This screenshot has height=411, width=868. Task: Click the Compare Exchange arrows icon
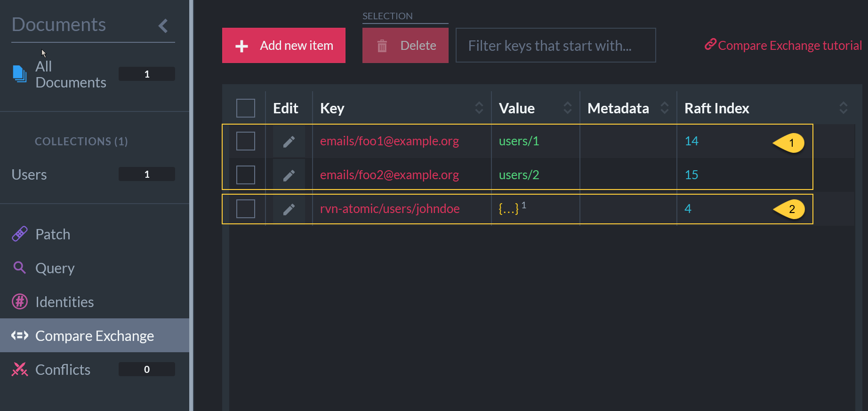click(x=20, y=335)
